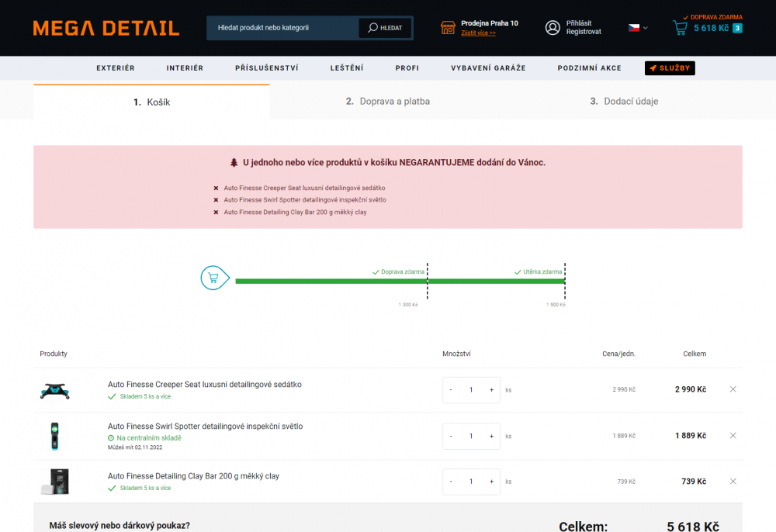Image resolution: width=776 pixels, height=532 pixels.
Task: Decrease Swirl Spotter quantity with minus
Action: point(451,436)
